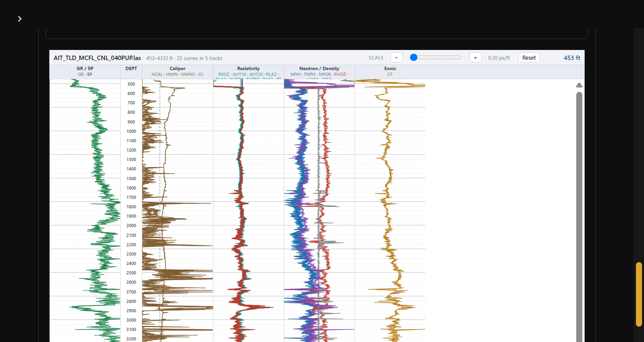
Task: Click the AIT_TLD_MCFL_CNL_040PUP.las file name
Action: click(97, 58)
